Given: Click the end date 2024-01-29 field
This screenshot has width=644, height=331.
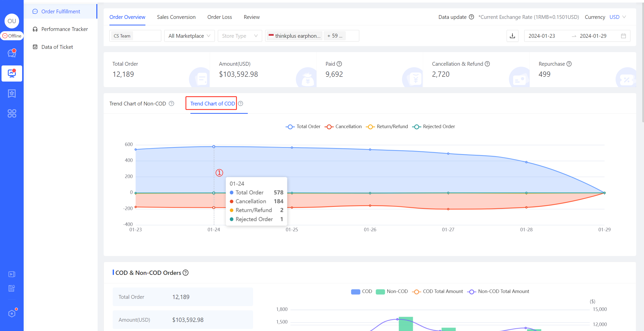Looking at the screenshot, I should pyautogui.click(x=593, y=36).
